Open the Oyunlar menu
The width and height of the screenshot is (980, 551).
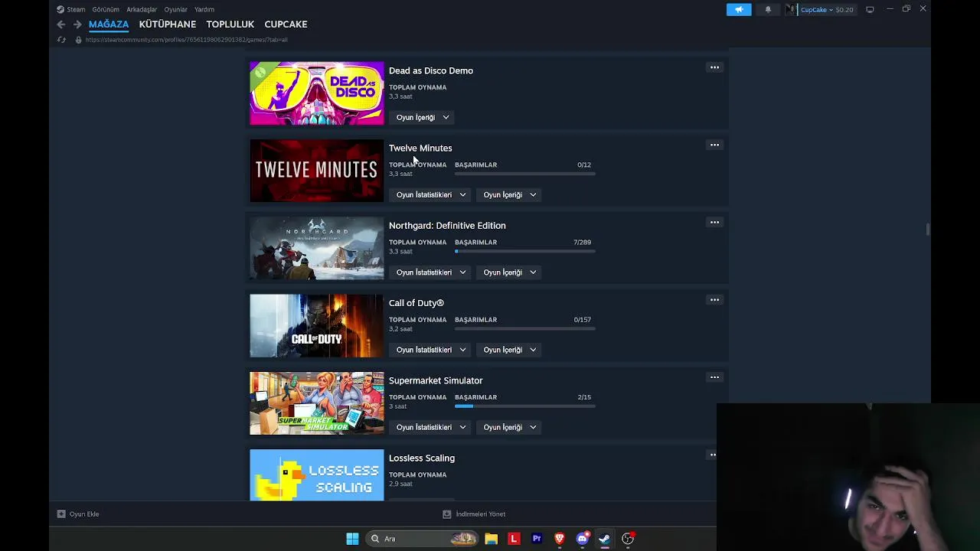(x=175, y=9)
